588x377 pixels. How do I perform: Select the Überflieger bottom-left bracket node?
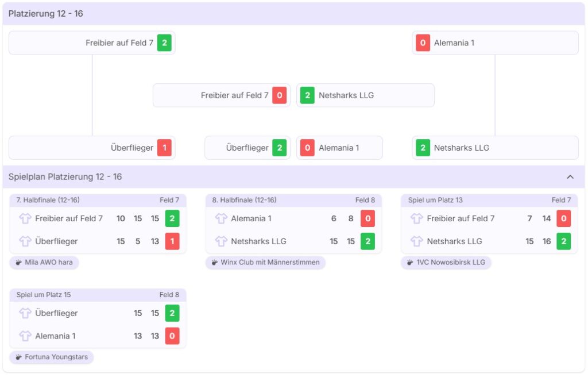(x=92, y=148)
